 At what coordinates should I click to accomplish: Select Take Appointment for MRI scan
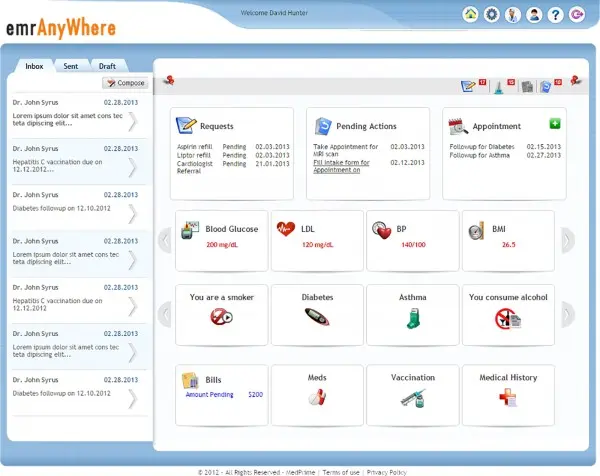tap(368, 150)
